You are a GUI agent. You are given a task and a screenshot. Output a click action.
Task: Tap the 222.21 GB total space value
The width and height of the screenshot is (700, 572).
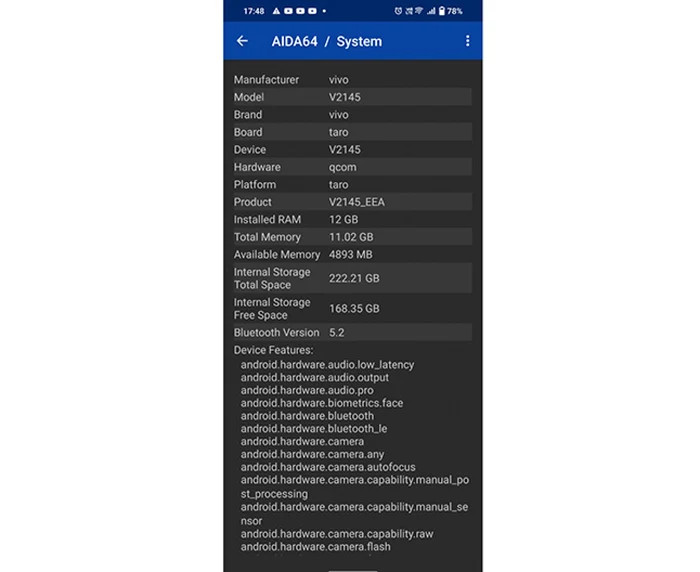click(x=354, y=278)
